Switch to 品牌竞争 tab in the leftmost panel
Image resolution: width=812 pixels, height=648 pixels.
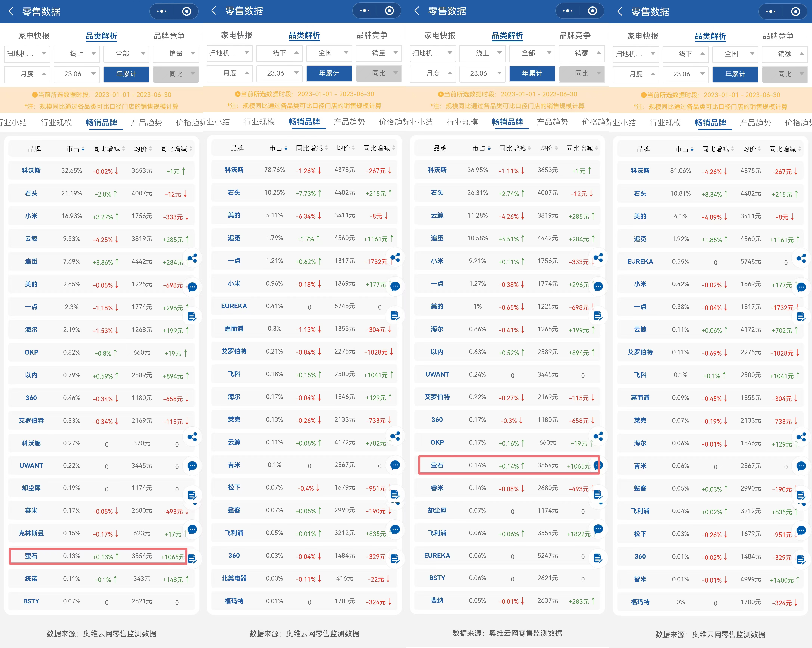point(169,36)
